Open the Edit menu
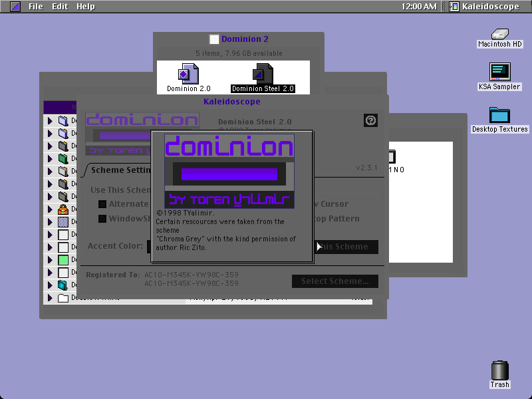This screenshot has height=399, width=532. [60, 7]
